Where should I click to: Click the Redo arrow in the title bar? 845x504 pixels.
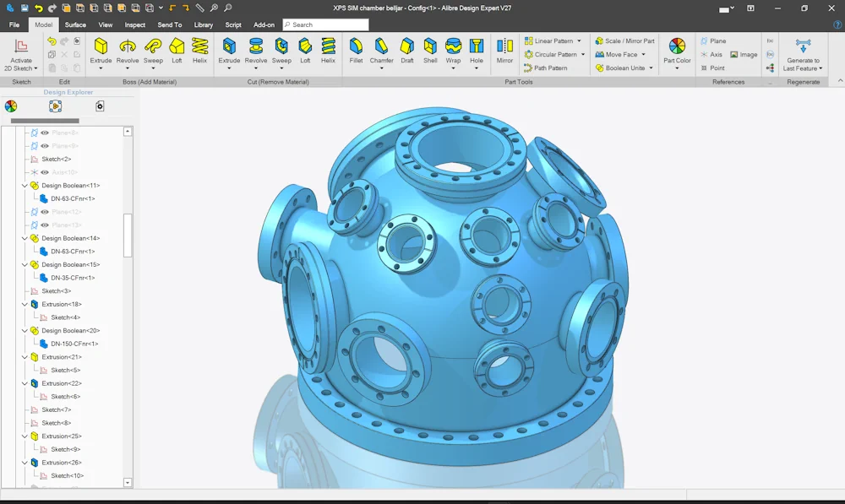[x=52, y=8]
